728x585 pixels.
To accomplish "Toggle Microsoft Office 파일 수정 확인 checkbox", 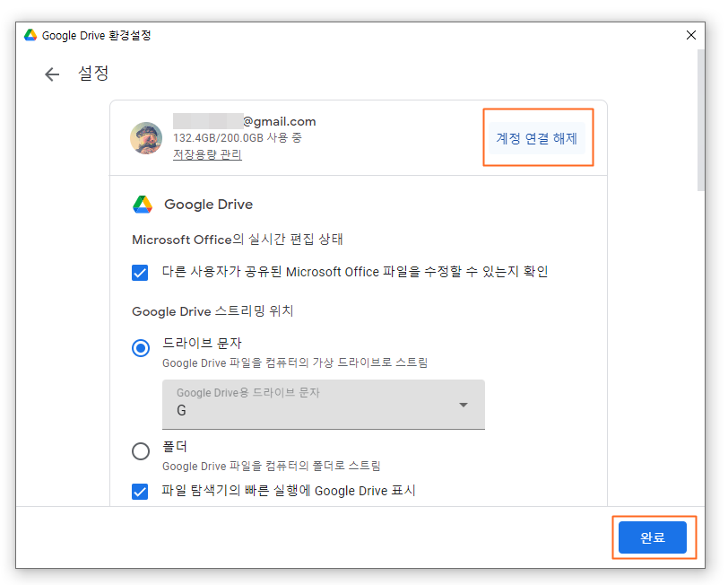I will coord(140,272).
